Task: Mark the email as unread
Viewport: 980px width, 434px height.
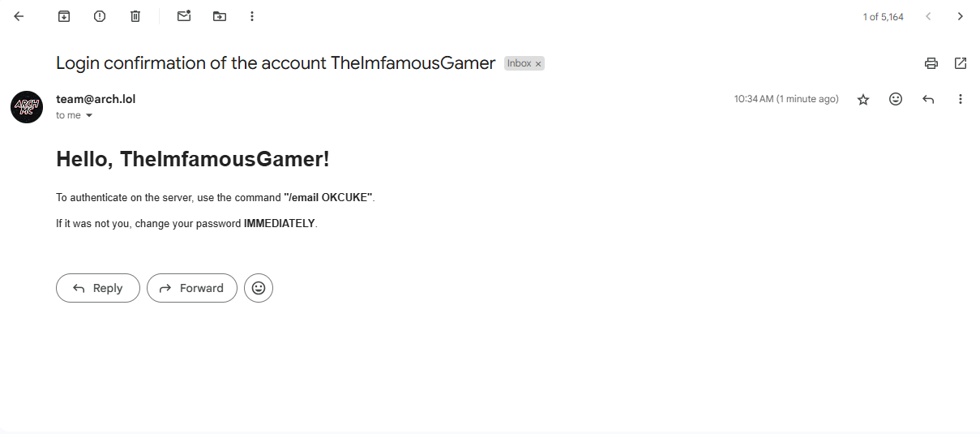Action: point(184,16)
